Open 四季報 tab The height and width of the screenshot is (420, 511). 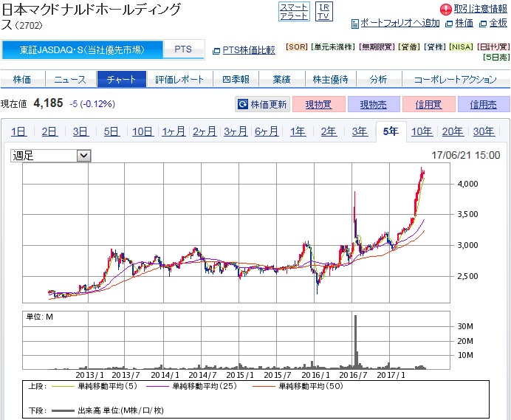[236, 79]
